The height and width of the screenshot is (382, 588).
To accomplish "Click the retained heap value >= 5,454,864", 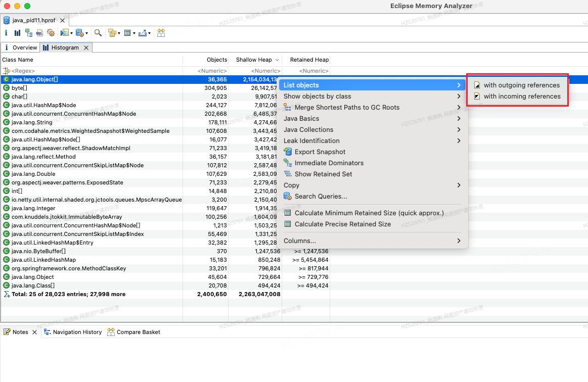I will [x=310, y=260].
